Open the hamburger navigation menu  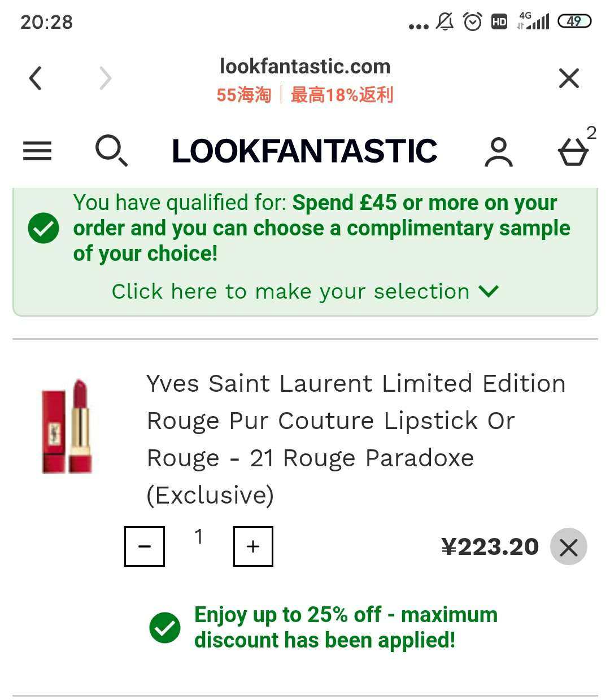(37, 151)
